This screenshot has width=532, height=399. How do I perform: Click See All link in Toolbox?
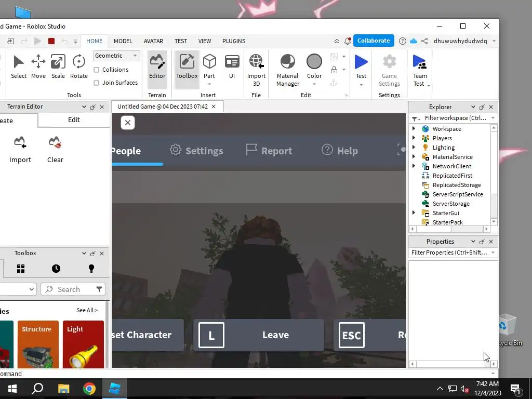click(87, 310)
